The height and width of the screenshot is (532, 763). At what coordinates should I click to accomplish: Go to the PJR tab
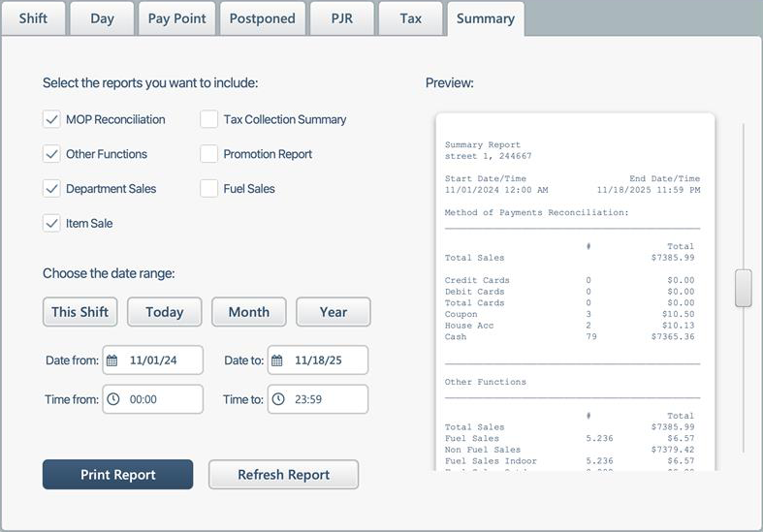[342, 18]
